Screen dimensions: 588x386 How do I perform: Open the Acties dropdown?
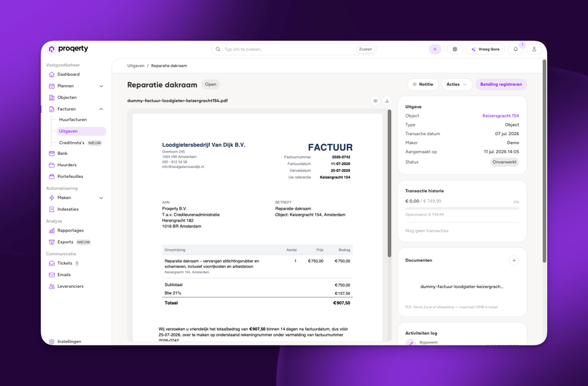[x=456, y=85]
